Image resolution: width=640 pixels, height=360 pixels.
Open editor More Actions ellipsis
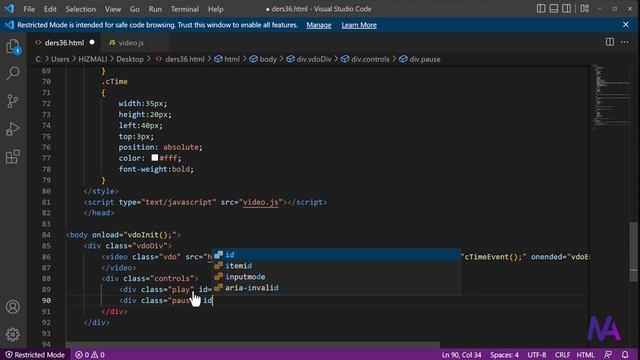[x=624, y=42]
